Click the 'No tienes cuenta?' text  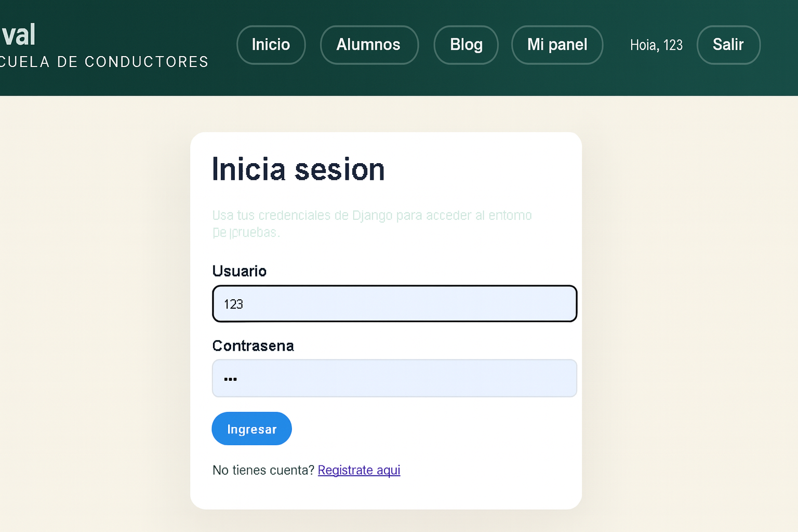(x=263, y=470)
